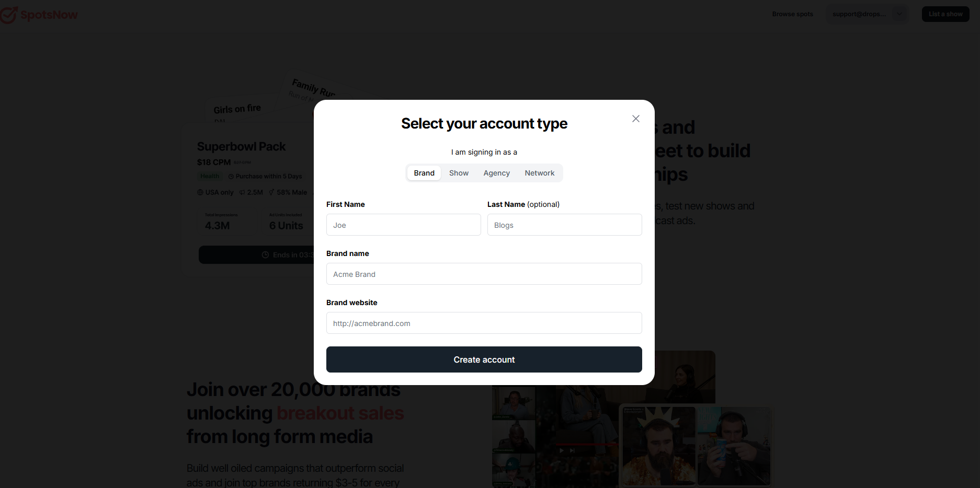Click the SpotsNow checkmark logo icon
Image resolution: width=980 pixels, height=488 pixels.
click(x=8, y=15)
